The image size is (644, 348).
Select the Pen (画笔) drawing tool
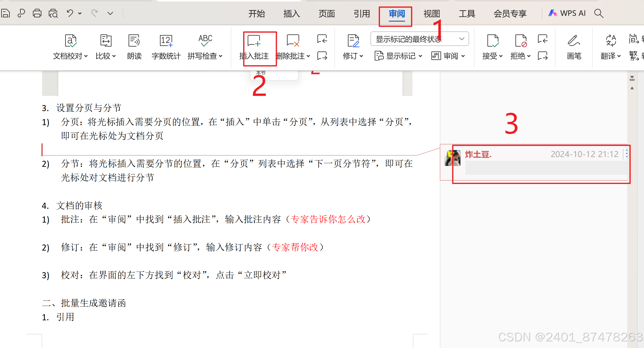coord(574,41)
